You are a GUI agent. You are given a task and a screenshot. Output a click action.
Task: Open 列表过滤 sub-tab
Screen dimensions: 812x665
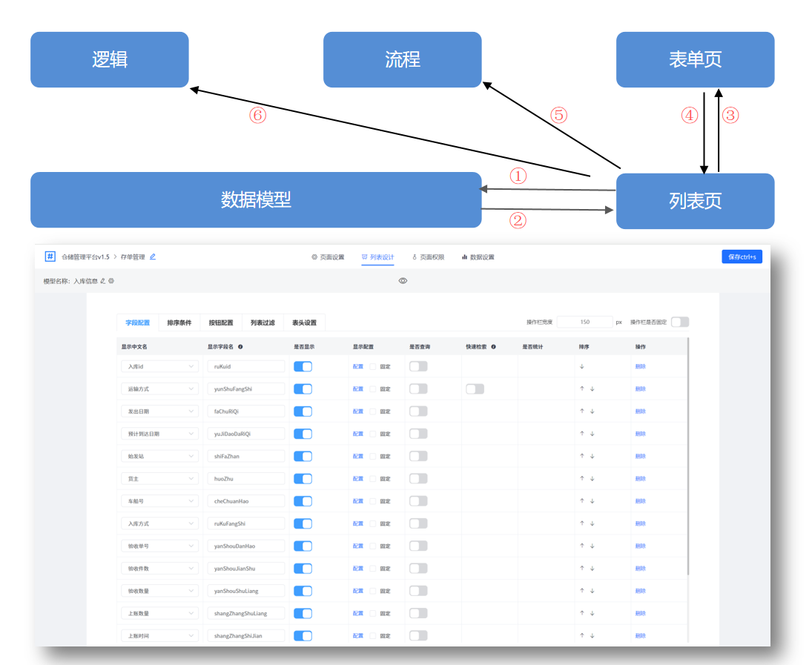coord(263,322)
